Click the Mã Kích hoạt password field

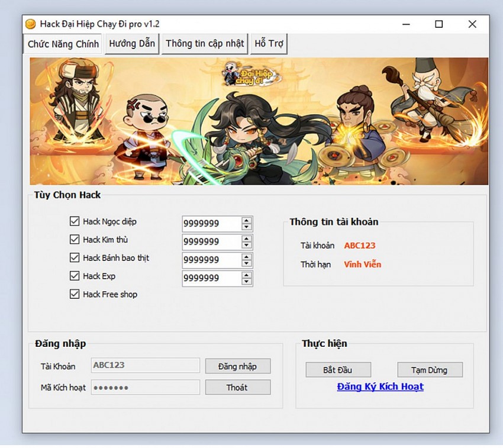(144, 387)
